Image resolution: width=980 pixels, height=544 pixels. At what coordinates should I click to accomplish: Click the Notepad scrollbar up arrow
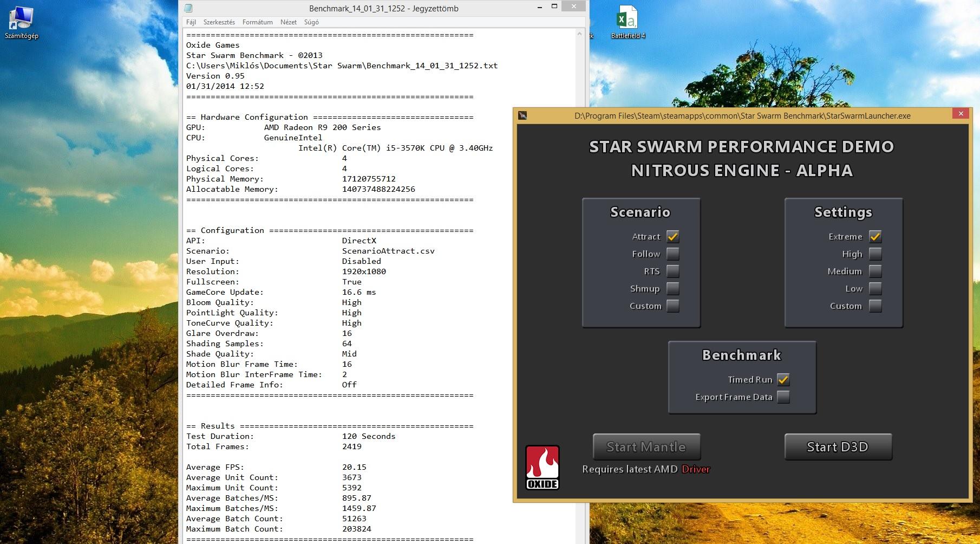[580, 34]
